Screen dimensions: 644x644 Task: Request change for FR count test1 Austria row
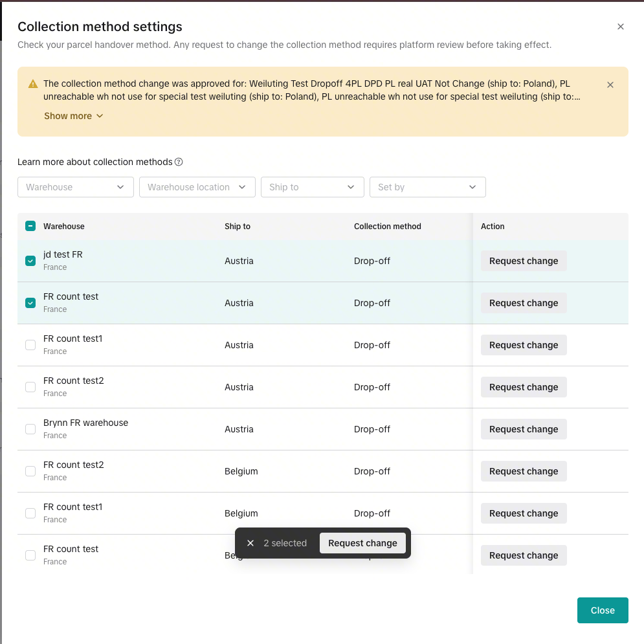[524, 345]
